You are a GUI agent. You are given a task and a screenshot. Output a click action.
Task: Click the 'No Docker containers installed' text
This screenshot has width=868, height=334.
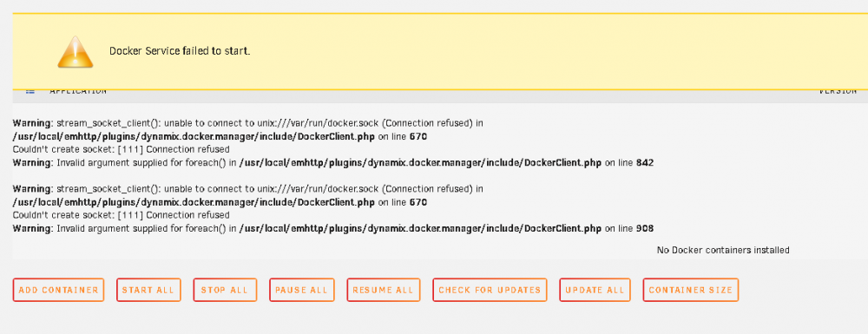pyautogui.click(x=723, y=250)
